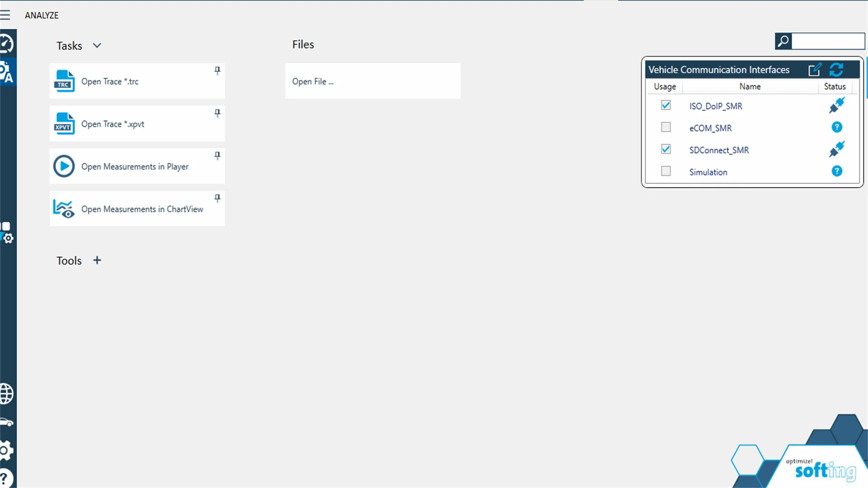Image resolution: width=868 pixels, height=488 pixels.
Task: Uncheck the ISO_DoIP_SMR usage checkbox
Action: [665, 105]
